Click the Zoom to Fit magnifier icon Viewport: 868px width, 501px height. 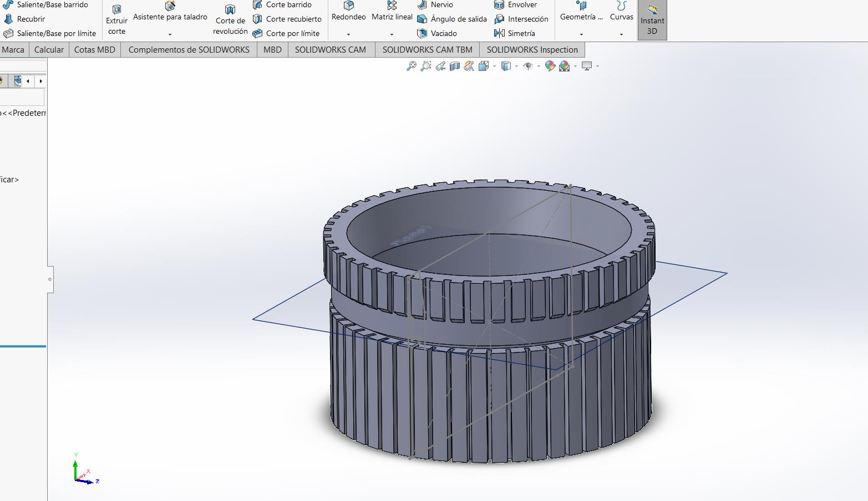pyautogui.click(x=411, y=67)
